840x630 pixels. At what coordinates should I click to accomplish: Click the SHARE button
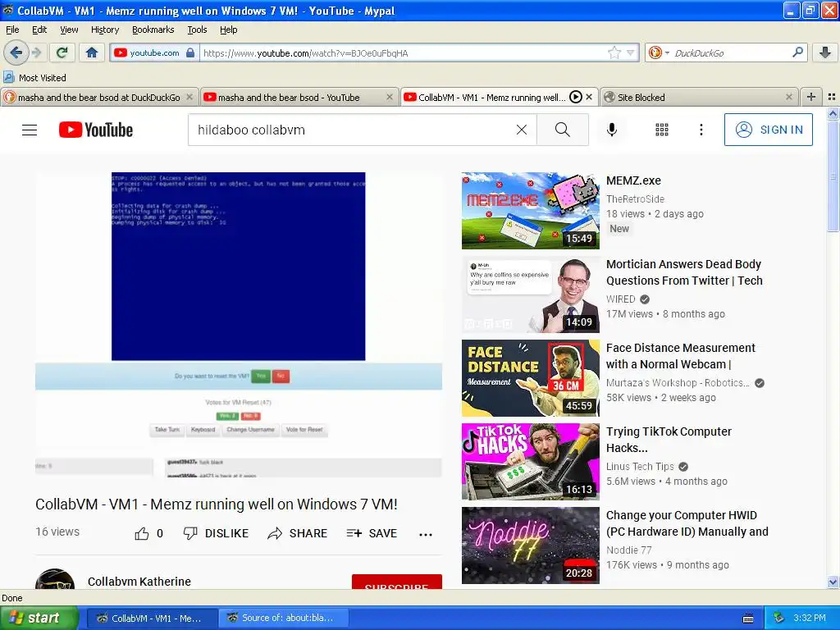coord(297,533)
